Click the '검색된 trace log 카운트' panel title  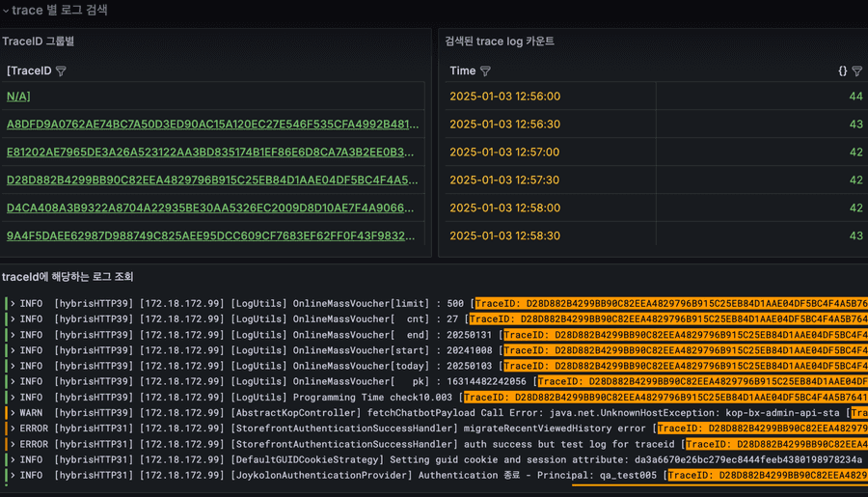[500, 41]
